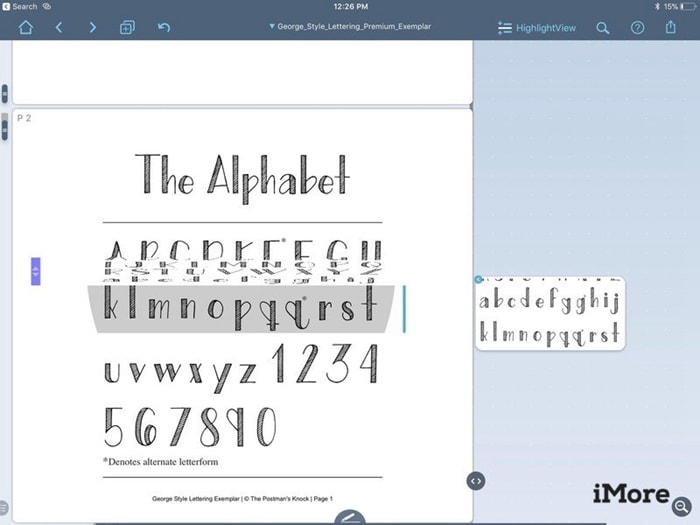Tap the teal selection end cursor bar
Image resolution: width=700 pixels, height=525 pixels.
[x=404, y=309]
